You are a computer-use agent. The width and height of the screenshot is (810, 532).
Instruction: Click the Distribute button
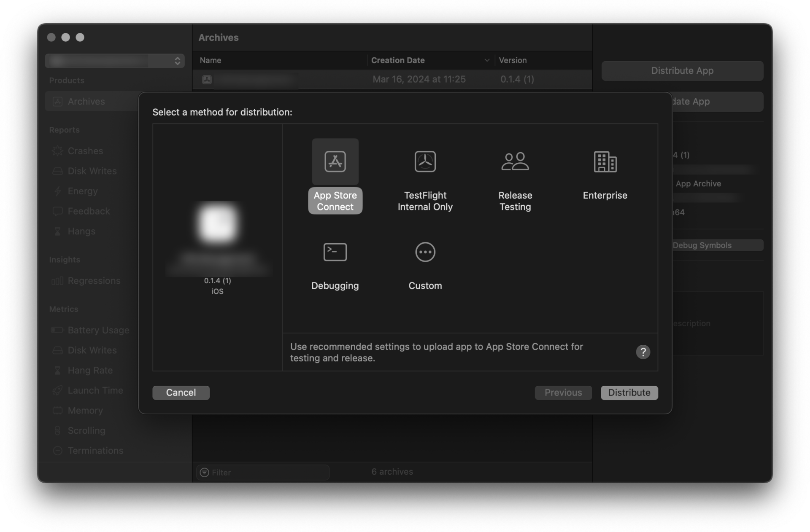[x=629, y=392]
